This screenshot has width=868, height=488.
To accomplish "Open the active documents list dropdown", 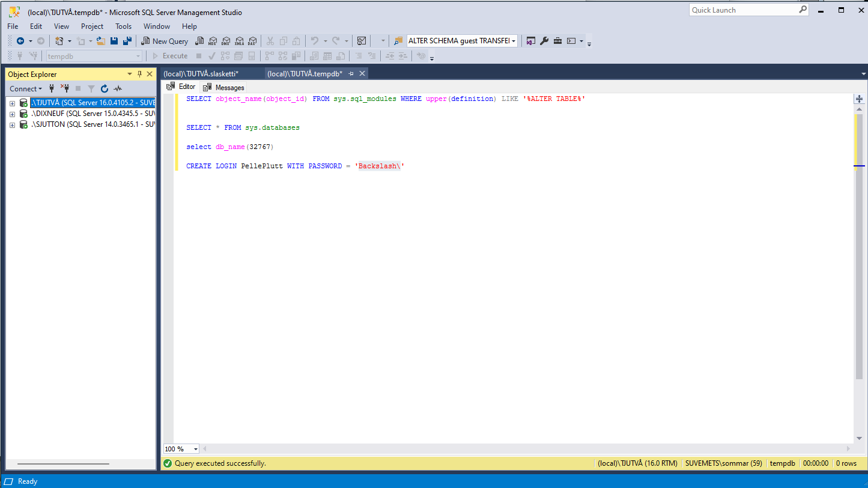I will 863,73.
